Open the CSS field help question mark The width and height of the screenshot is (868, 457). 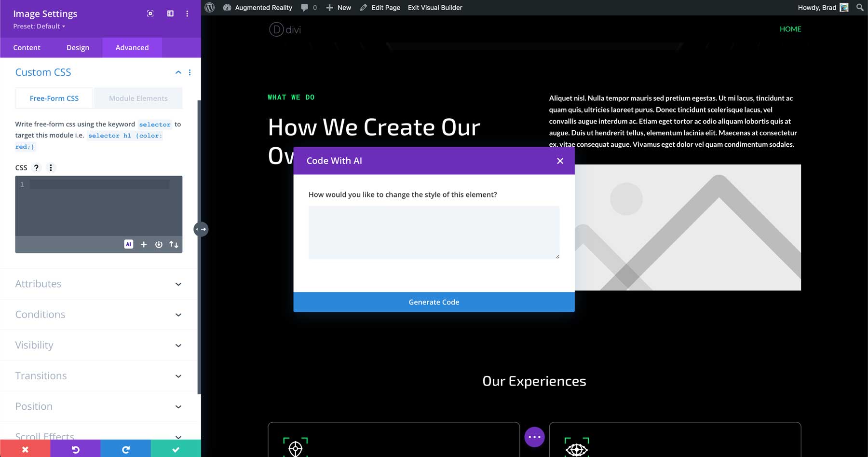[36, 167]
